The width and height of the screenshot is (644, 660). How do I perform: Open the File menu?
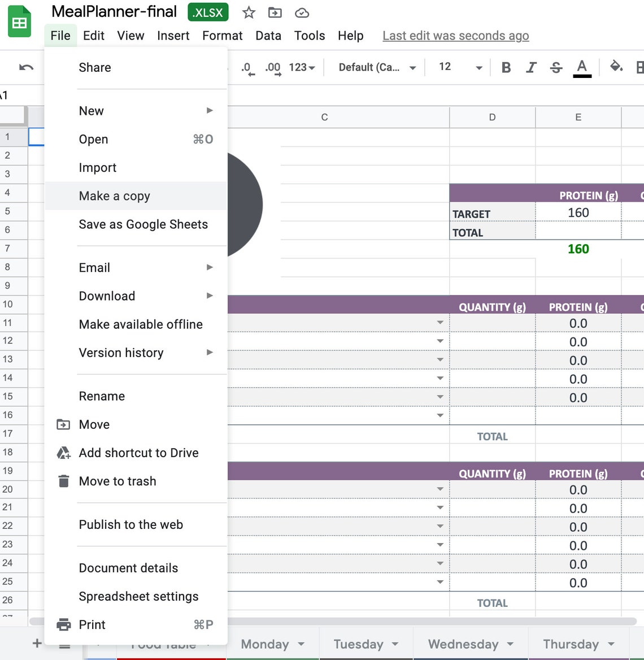tap(60, 36)
